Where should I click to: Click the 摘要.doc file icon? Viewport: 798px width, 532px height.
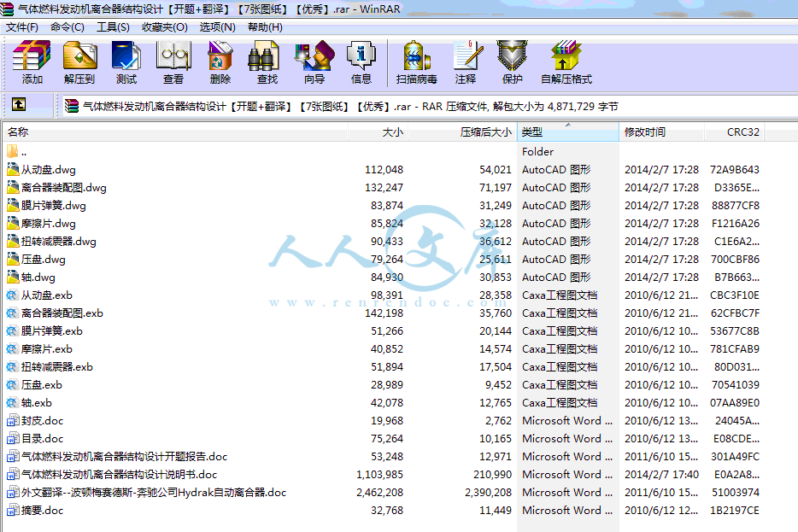13,510
